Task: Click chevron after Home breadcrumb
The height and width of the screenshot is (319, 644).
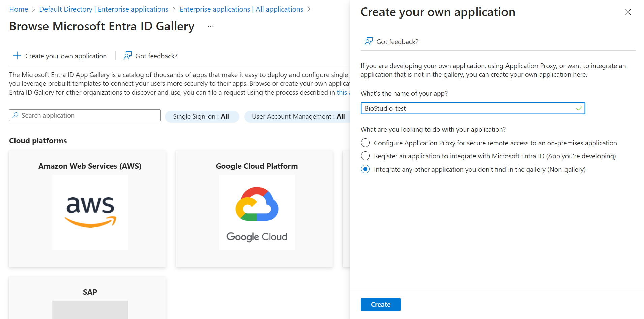Action: click(x=34, y=9)
